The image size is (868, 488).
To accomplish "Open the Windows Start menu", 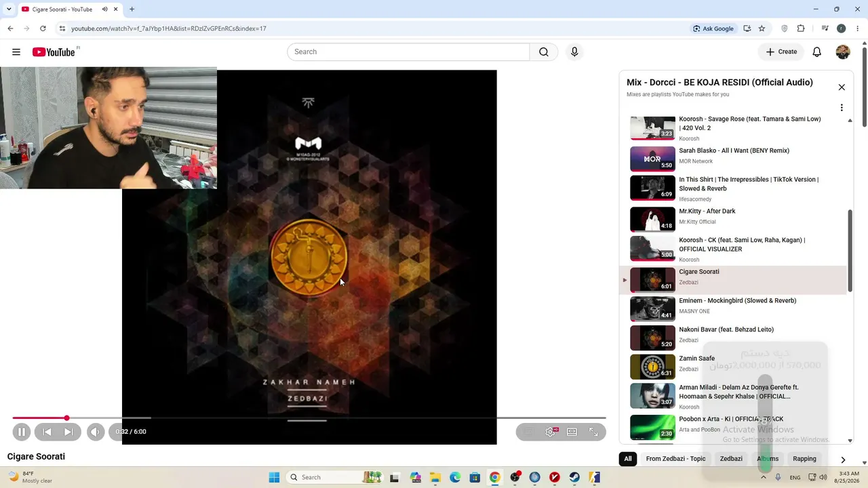I will 274,477.
